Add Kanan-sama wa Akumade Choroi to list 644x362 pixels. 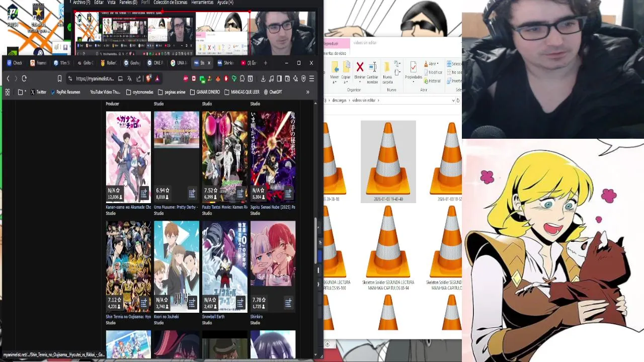click(144, 193)
